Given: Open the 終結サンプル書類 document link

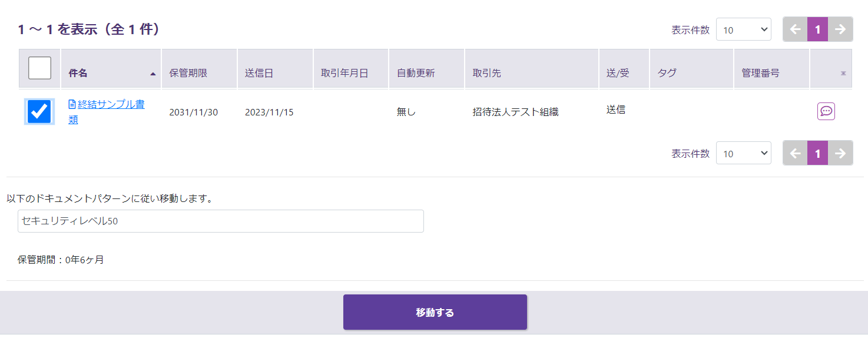Looking at the screenshot, I should [111, 105].
